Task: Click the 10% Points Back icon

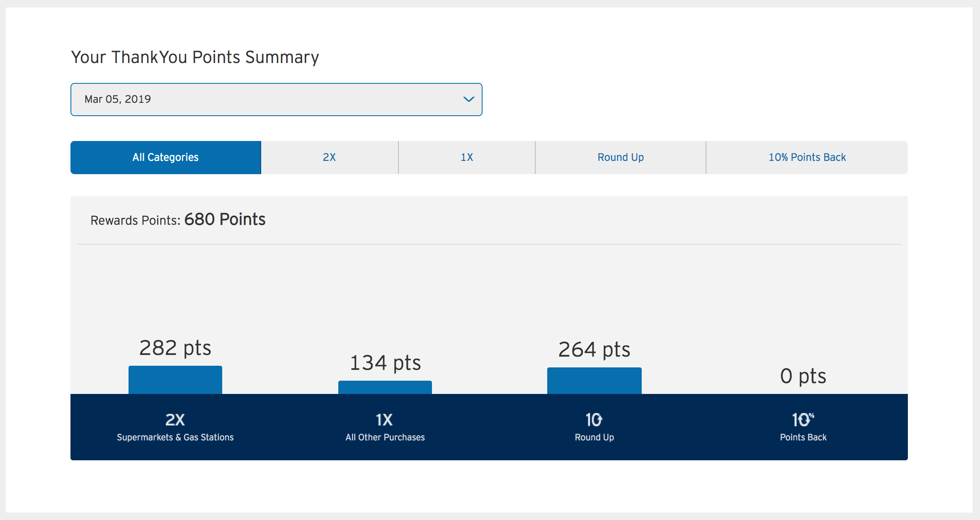Action: point(803,420)
